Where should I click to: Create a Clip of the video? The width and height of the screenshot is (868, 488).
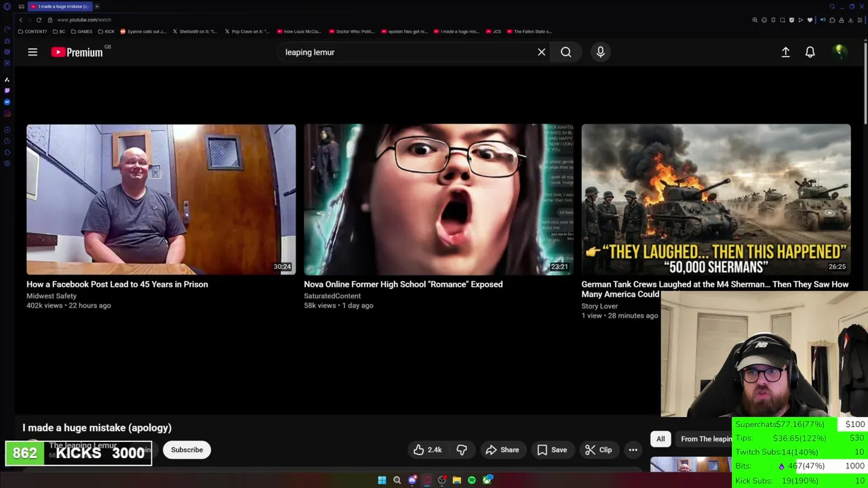click(598, 450)
